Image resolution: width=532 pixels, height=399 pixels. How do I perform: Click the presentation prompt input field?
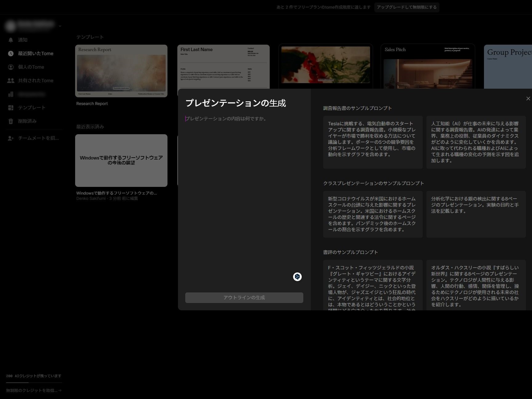coord(226,118)
